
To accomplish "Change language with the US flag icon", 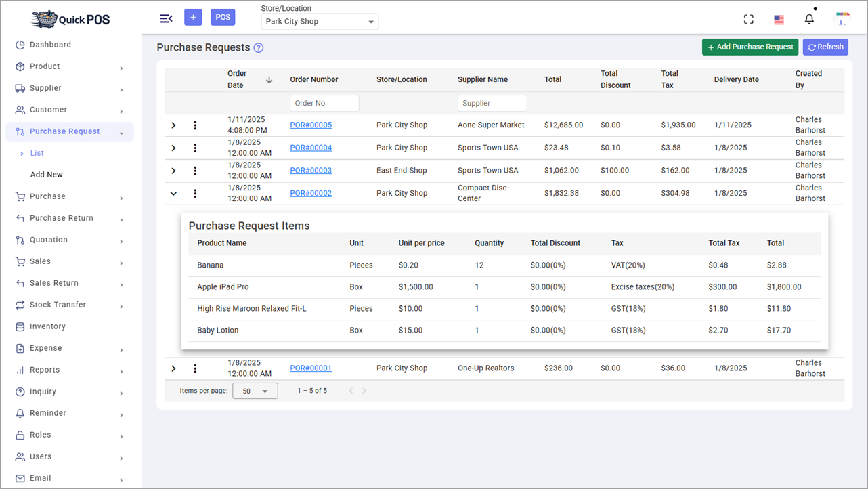I will click(x=778, y=19).
